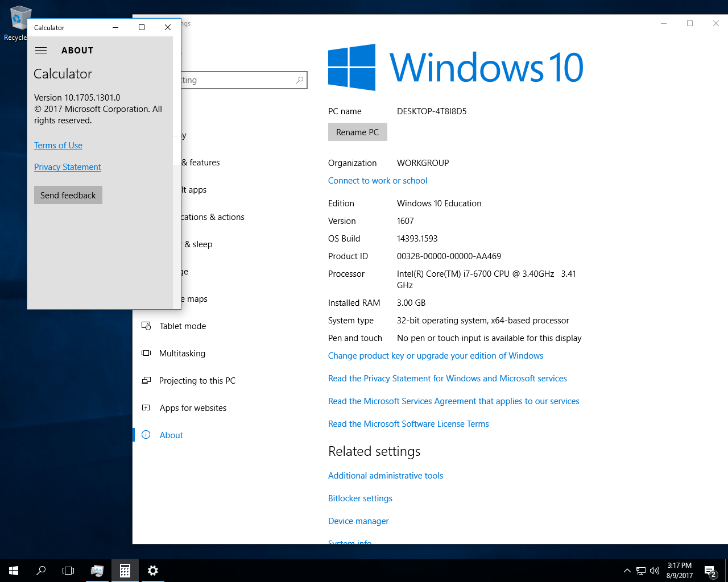Click the Calculator taskbar icon
This screenshot has width=728, height=582.
point(125,571)
